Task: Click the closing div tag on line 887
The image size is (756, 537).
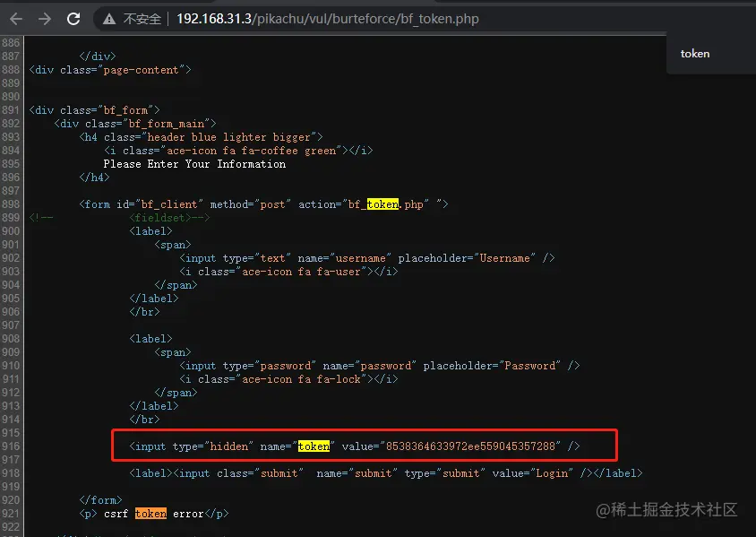Action: (x=98, y=56)
